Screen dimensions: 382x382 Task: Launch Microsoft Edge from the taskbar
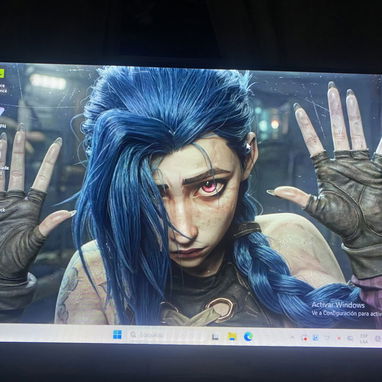click(x=248, y=337)
